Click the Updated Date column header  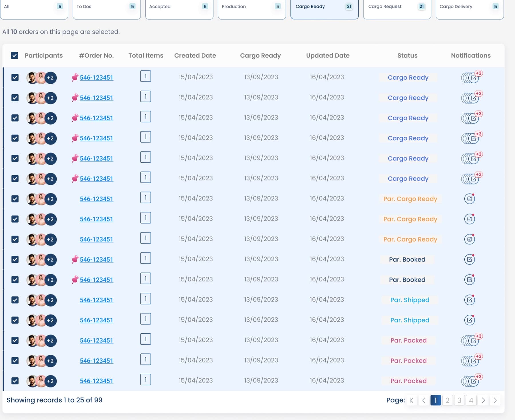[328, 55]
